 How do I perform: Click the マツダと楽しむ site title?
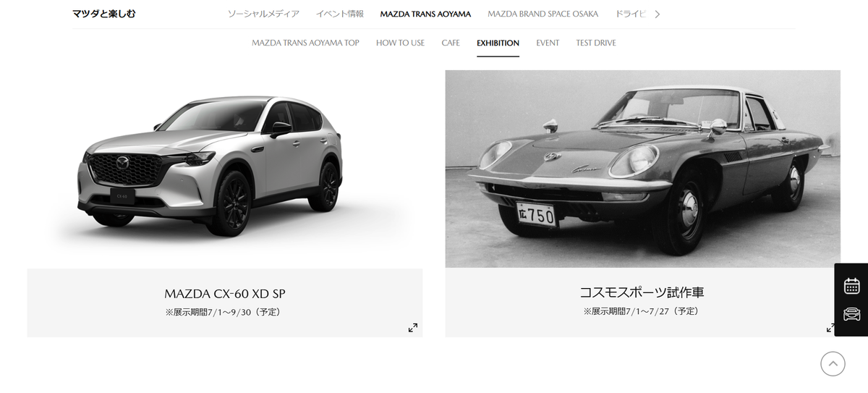coord(104,14)
